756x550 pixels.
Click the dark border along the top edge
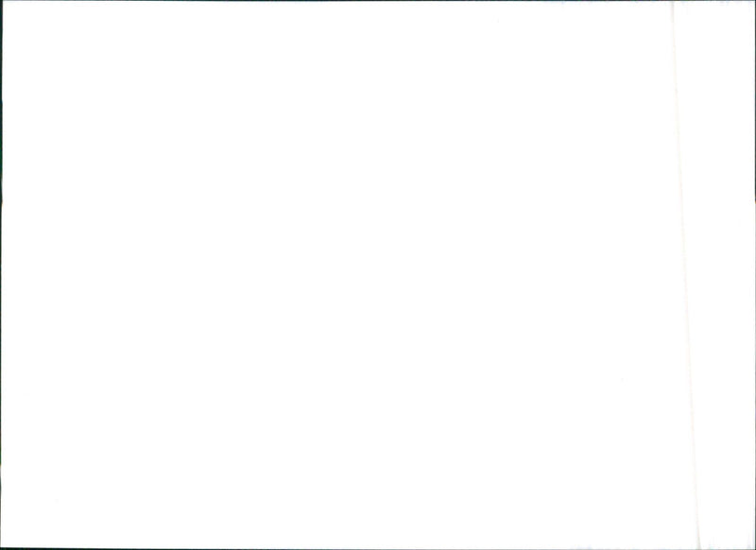378,1
